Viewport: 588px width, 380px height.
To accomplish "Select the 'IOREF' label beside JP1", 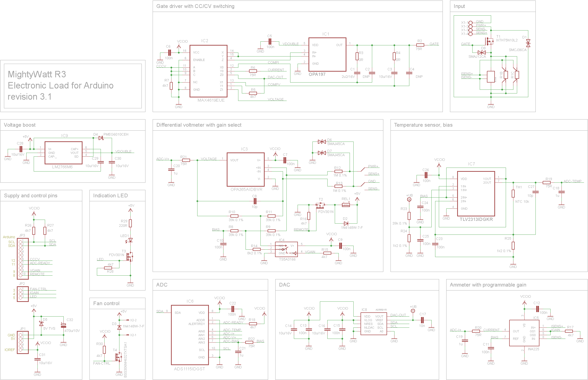I will (10, 350).
